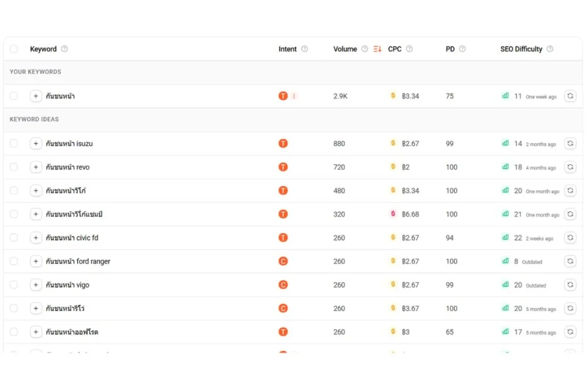Image resolution: width=588 pixels, height=385 pixels.
Task: Click the difficulty bar icon for กันชนหน้า revo
Action: click(505, 167)
